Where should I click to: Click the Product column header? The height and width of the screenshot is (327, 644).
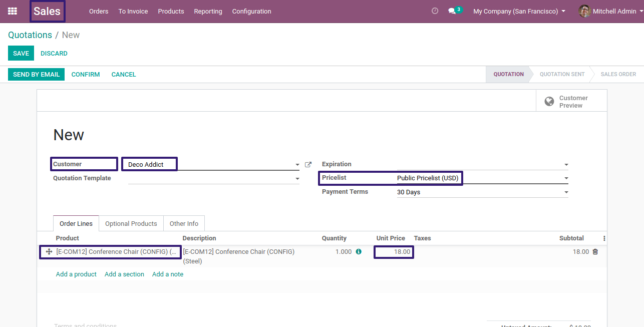coord(68,238)
